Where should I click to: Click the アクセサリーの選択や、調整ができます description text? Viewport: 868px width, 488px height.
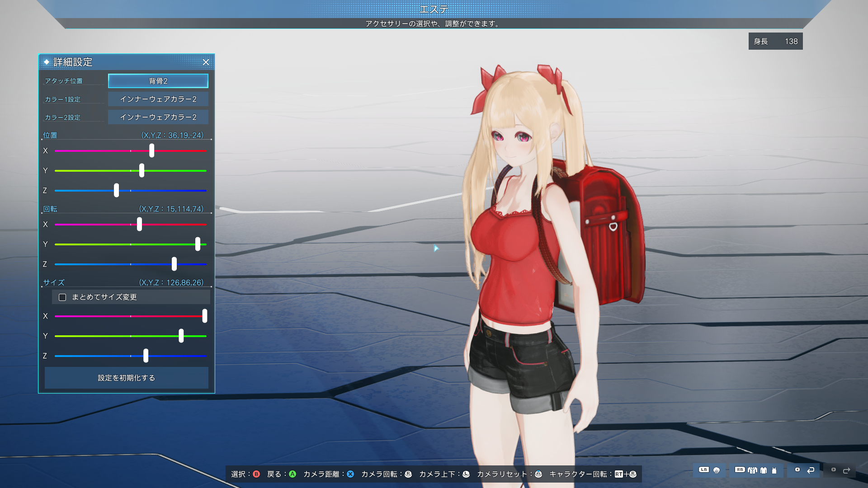coord(433,23)
